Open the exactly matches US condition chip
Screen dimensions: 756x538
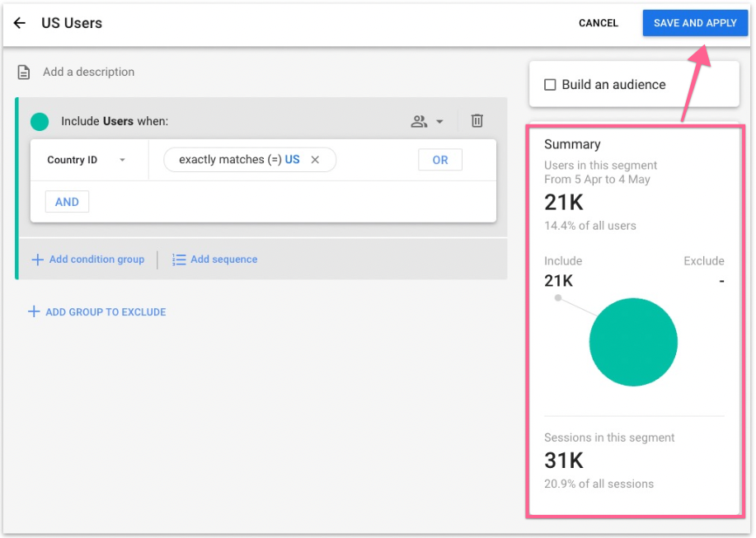pyautogui.click(x=238, y=160)
